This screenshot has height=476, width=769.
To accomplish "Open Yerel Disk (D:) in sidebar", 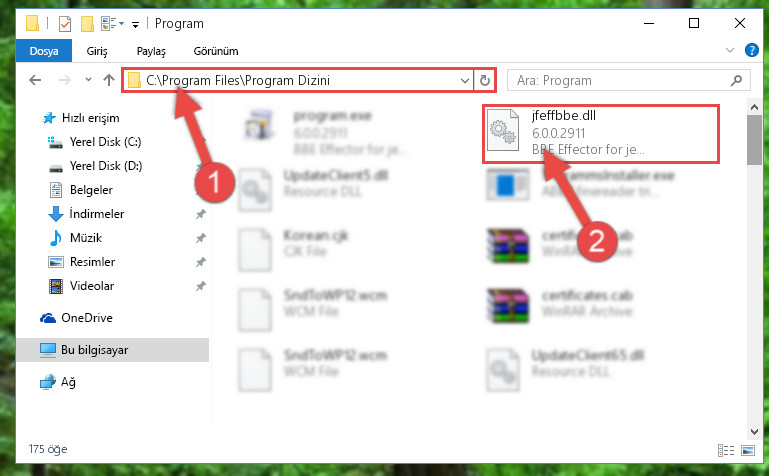I will 106,166.
